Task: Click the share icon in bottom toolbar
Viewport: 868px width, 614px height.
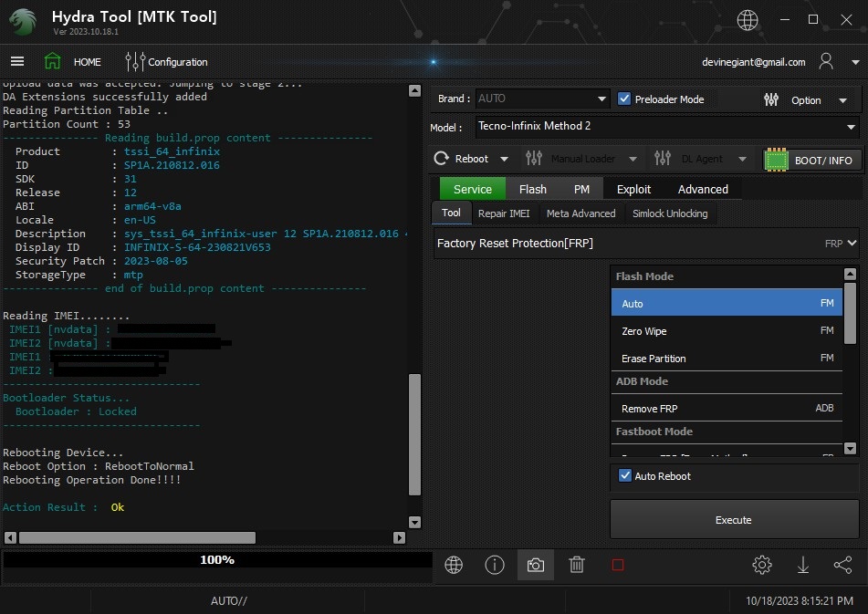Action: tap(842, 565)
